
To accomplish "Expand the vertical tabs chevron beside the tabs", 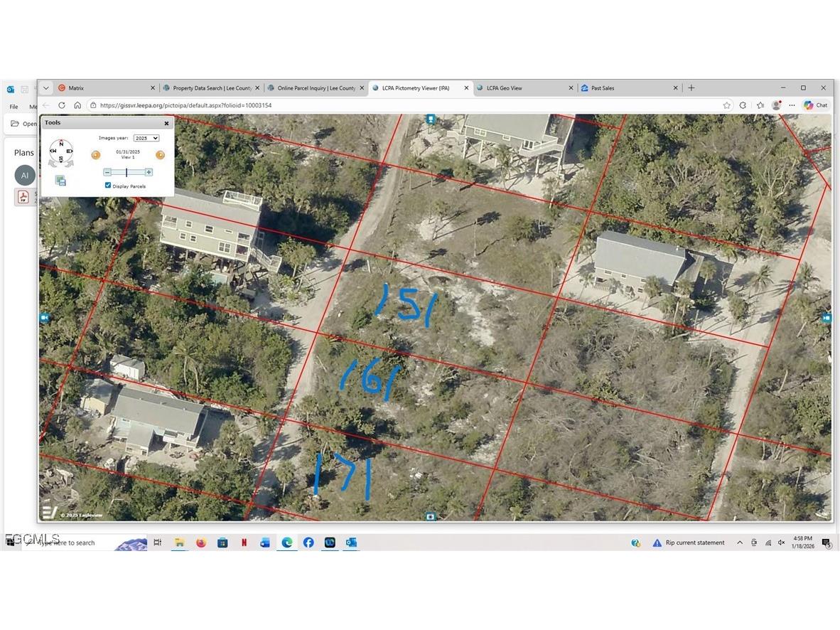I will coord(45,87).
